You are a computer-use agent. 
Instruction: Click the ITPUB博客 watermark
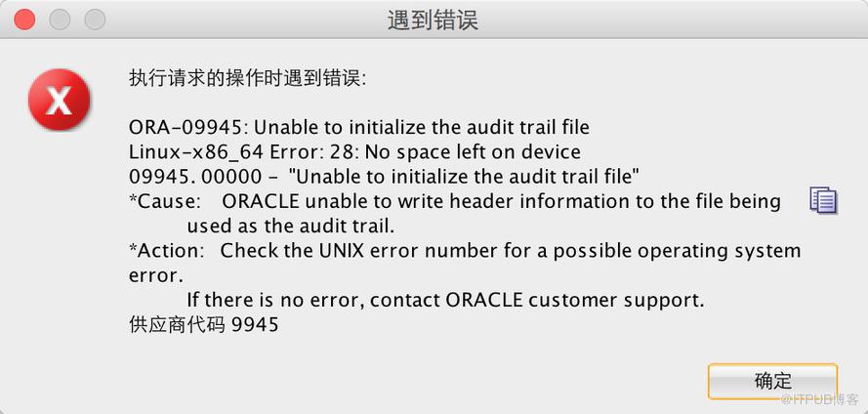pos(819,399)
